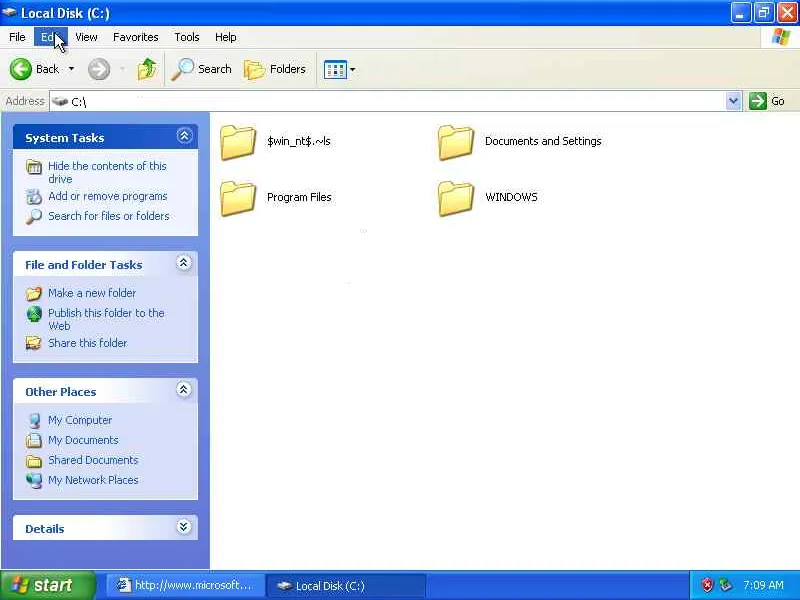Click the $win_nt$.~ls folder name
The height and width of the screenshot is (600, 800).
(299, 141)
